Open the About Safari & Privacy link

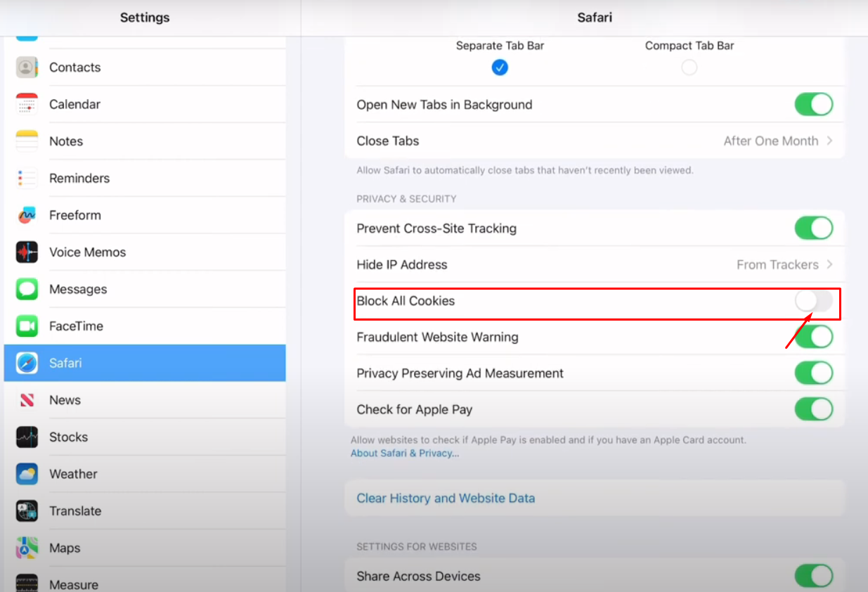[x=405, y=453]
